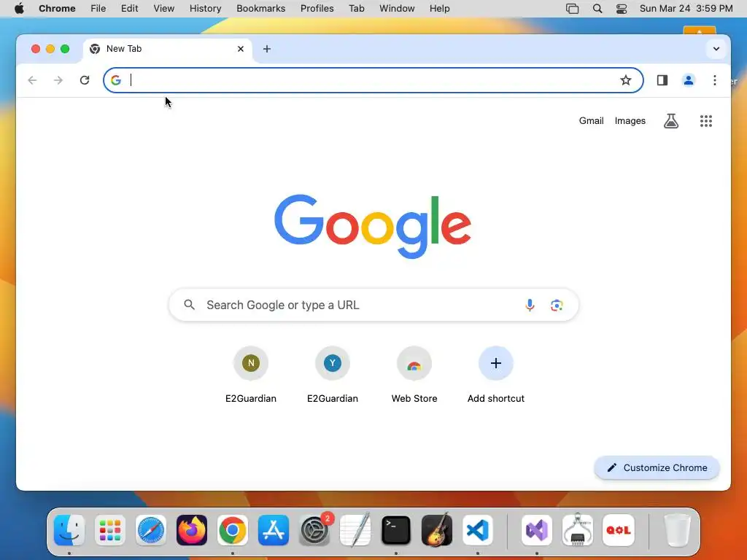The height and width of the screenshot is (560, 747).
Task: Open the Edit menu
Action: (x=130, y=9)
